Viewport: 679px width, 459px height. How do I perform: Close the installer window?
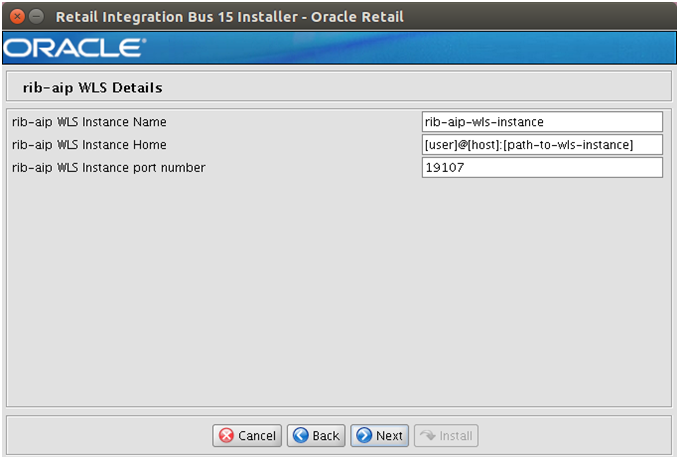pos(17,16)
